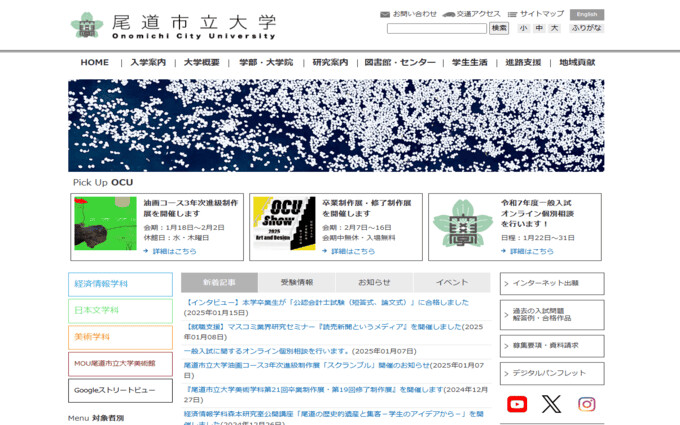The width and height of the screenshot is (680, 425).
Task: Click the 卒業制作展・修了制作展 card title
Action: coord(366,208)
